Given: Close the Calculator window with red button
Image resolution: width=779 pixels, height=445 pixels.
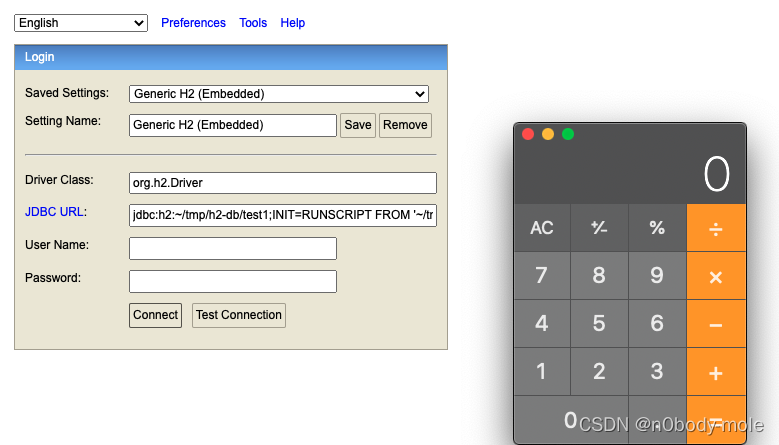Looking at the screenshot, I should click(528, 134).
